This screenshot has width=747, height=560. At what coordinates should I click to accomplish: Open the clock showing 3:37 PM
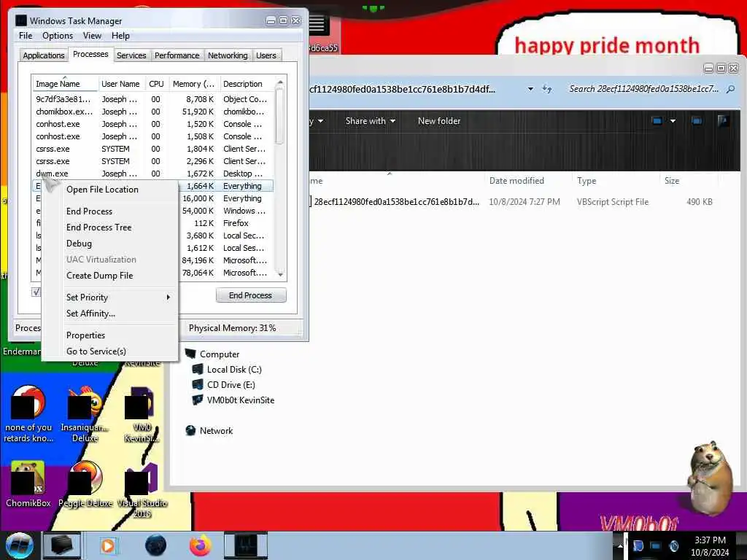(x=710, y=545)
